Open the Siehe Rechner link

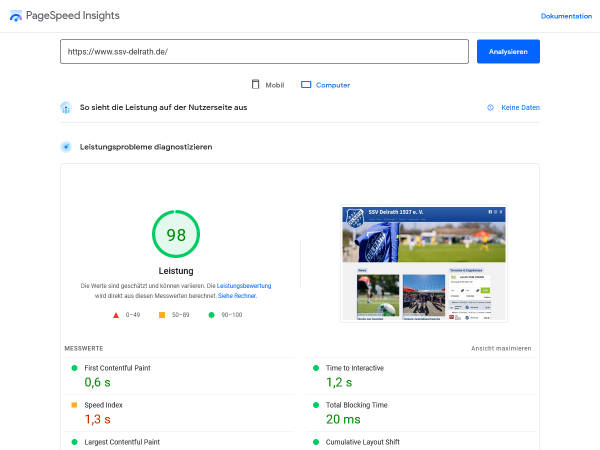[x=237, y=296]
